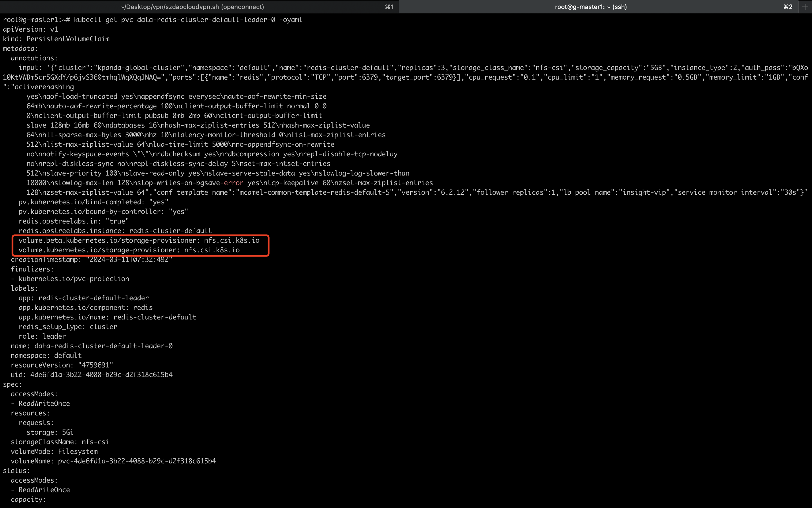Click 'redis.opstreelabs.in: "true"' line
This screenshot has height=508, width=812.
[74, 221]
